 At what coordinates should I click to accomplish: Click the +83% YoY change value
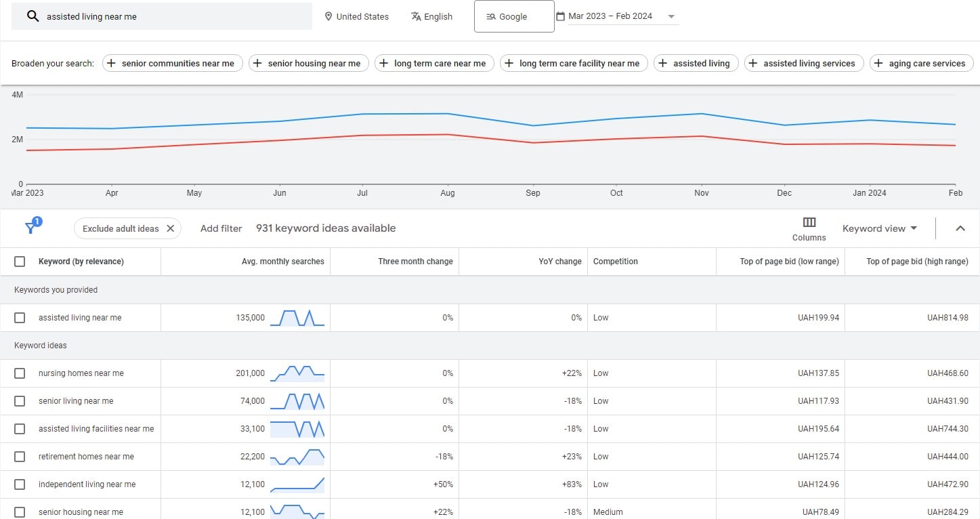point(572,484)
